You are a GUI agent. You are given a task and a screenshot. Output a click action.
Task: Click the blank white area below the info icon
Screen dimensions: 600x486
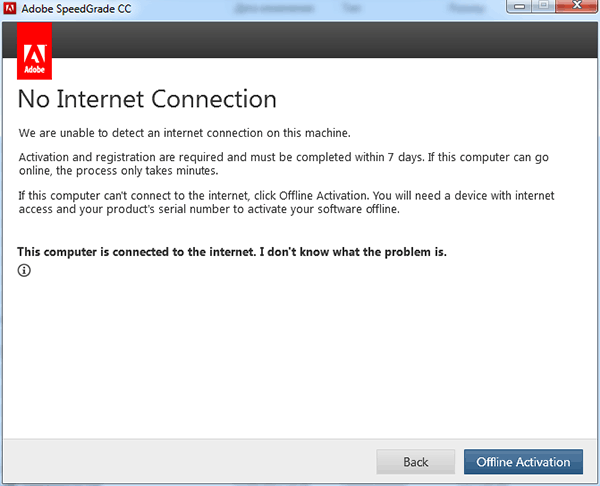pyautogui.click(x=298, y=356)
